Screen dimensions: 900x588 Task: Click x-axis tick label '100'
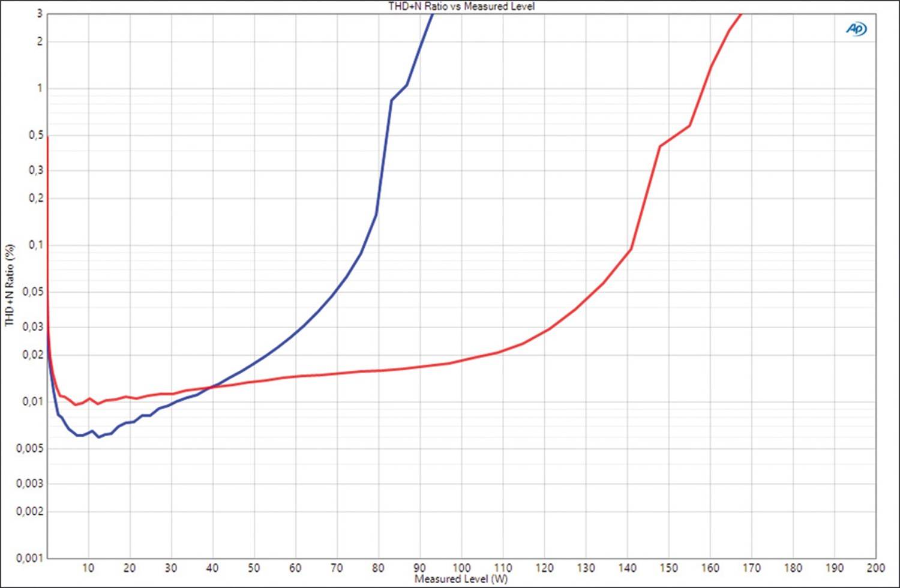coord(461,568)
